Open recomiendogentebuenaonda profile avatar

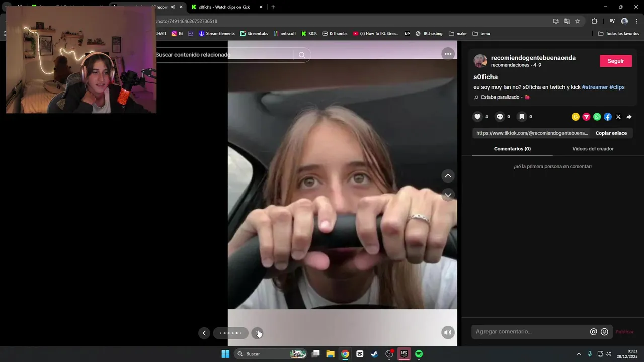(480, 61)
